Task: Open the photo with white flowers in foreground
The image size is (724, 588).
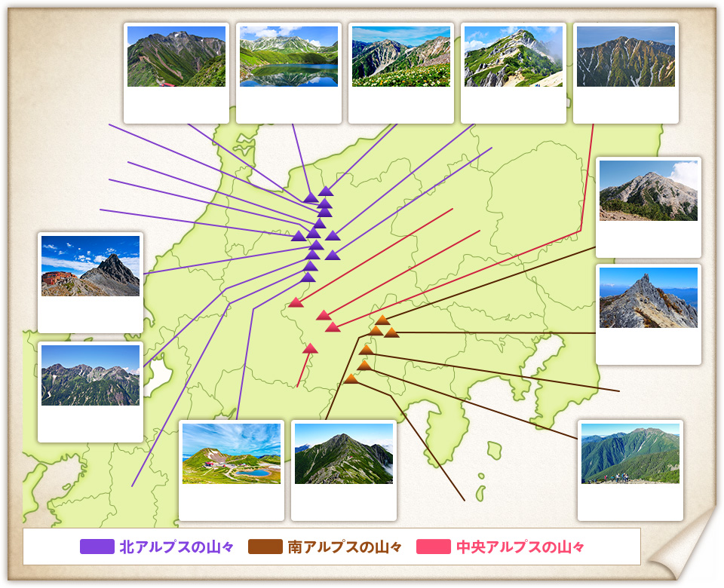Action: [x=401, y=57]
